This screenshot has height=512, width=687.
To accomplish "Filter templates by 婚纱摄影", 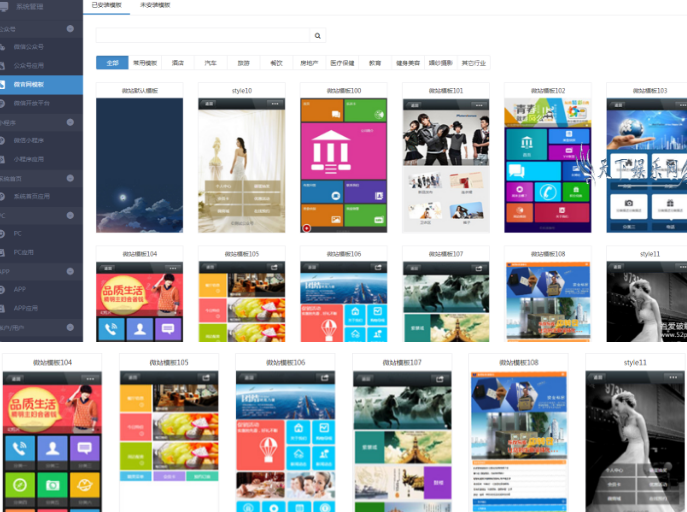I will [x=441, y=63].
